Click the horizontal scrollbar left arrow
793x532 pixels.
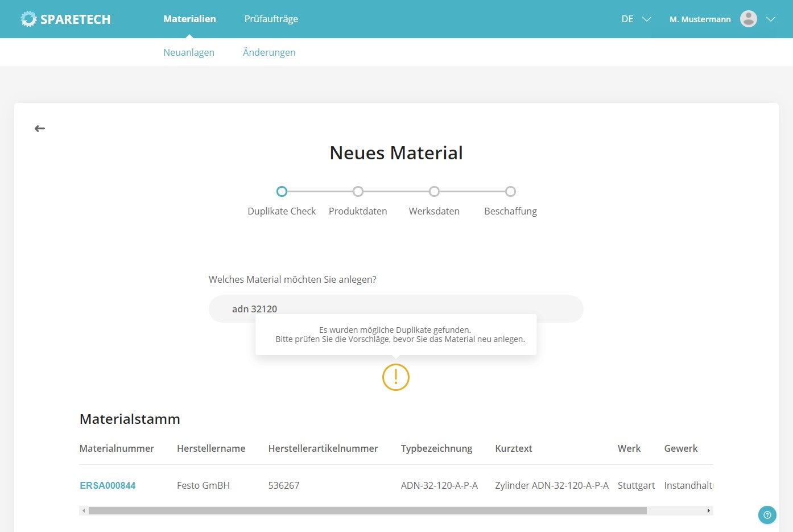(84, 511)
